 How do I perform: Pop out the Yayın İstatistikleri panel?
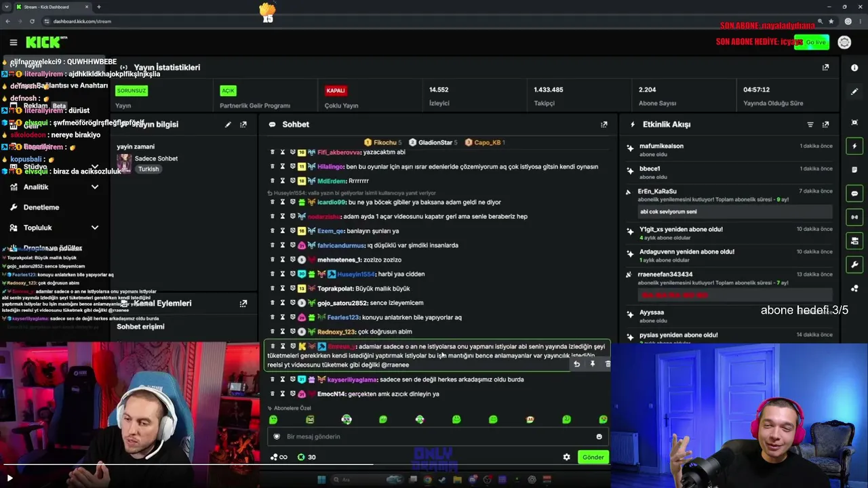(825, 68)
